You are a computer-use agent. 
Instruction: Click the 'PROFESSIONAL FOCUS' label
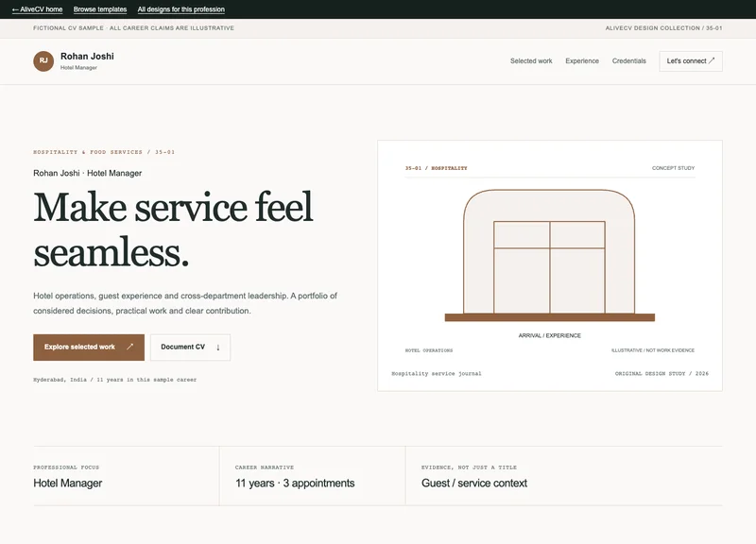[66, 467]
